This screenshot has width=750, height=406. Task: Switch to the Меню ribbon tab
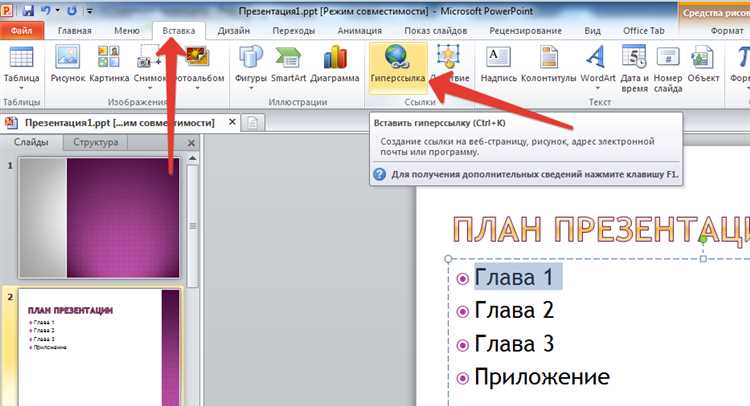(x=127, y=31)
